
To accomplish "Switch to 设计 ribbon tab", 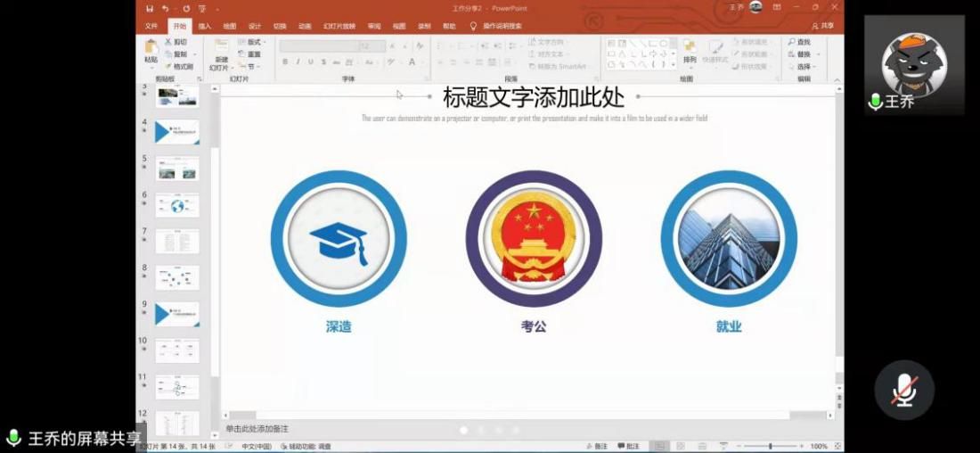I will [x=255, y=26].
